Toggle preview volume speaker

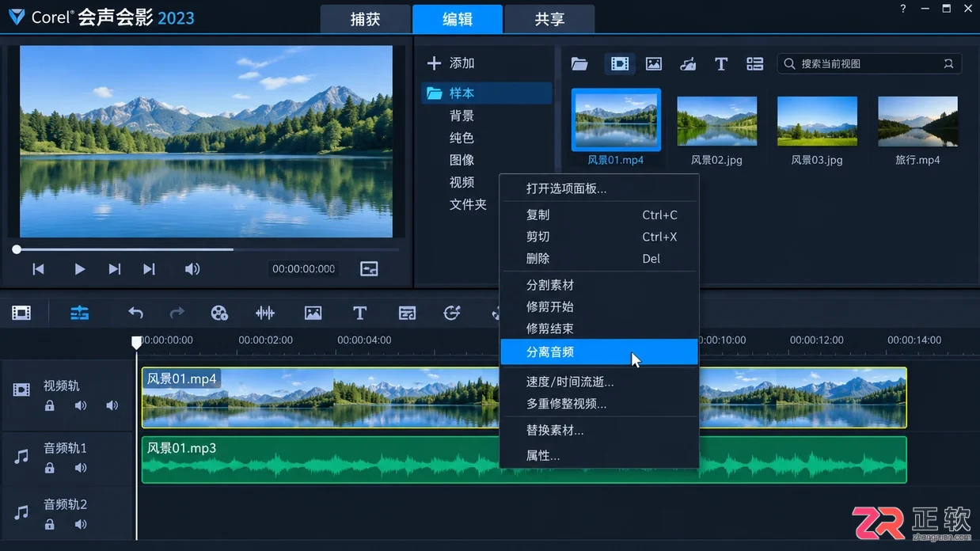click(192, 269)
